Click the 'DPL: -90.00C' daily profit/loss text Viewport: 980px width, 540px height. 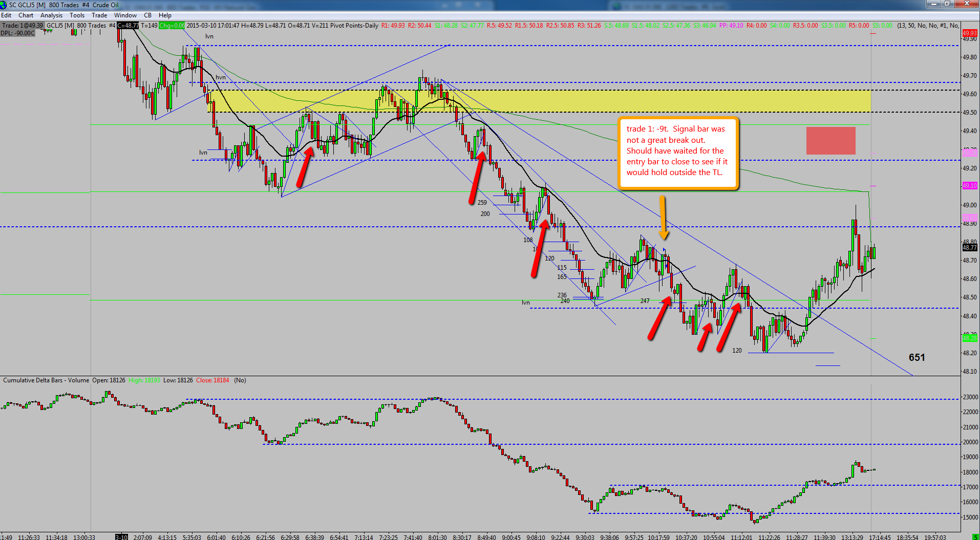18,33
